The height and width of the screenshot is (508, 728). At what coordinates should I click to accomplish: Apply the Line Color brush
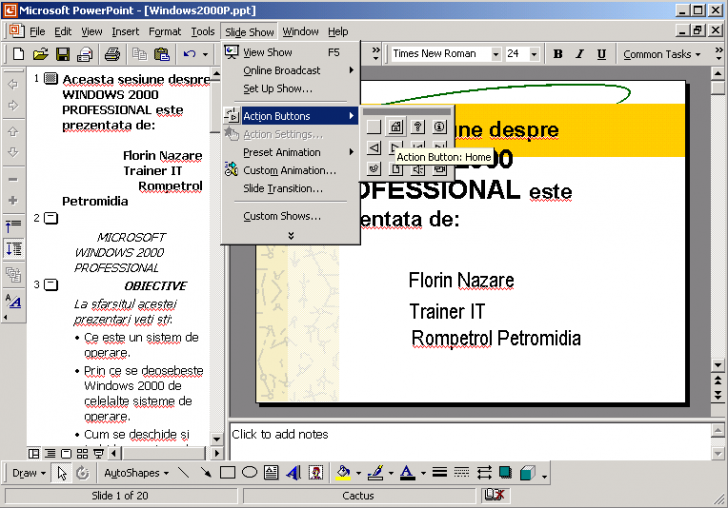pyautogui.click(x=375, y=473)
